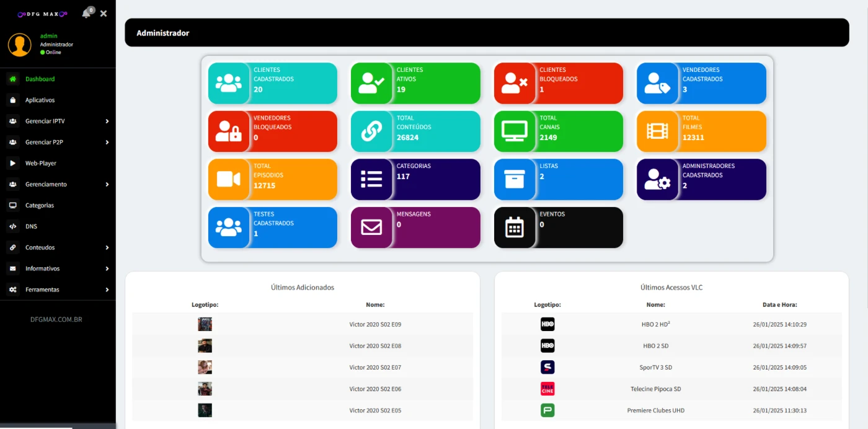Click the Total Filmes film strip icon
The height and width of the screenshot is (429, 868).
coord(657,131)
